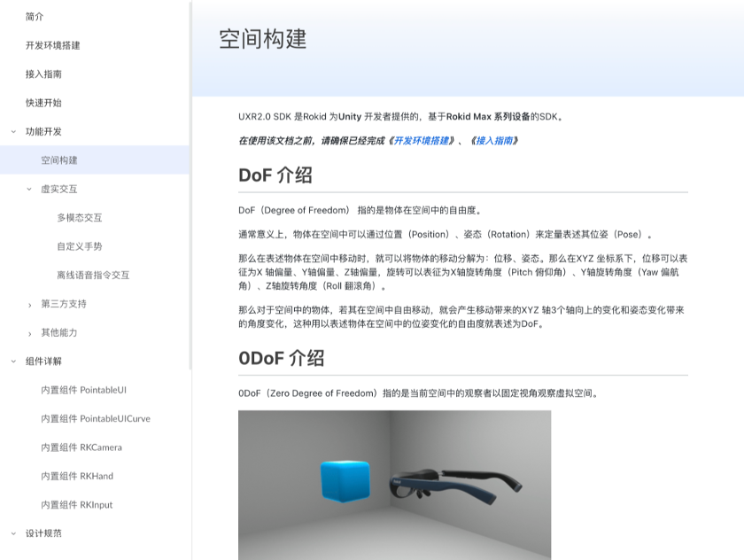
Task: Open the 其他能力 sidebar item
Action: pyautogui.click(x=58, y=332)
